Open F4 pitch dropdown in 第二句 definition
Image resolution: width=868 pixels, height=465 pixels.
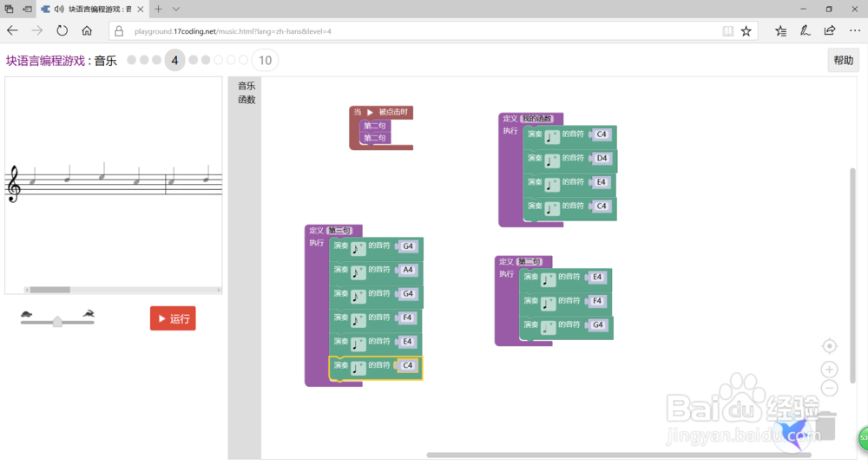597,301
